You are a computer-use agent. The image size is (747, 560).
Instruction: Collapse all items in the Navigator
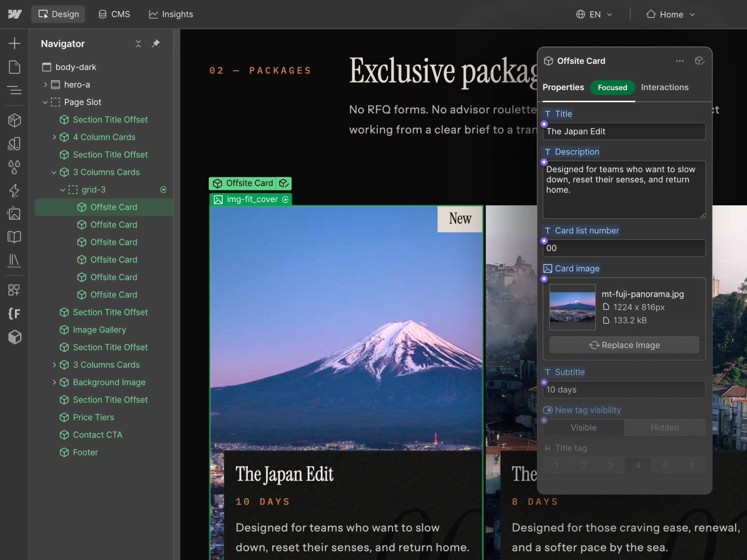click(x=138, y=43)
